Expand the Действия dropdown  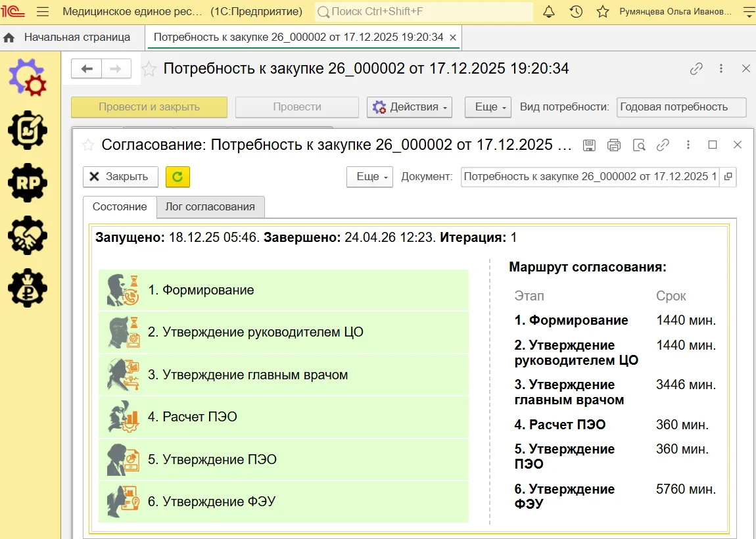[410, 107]
